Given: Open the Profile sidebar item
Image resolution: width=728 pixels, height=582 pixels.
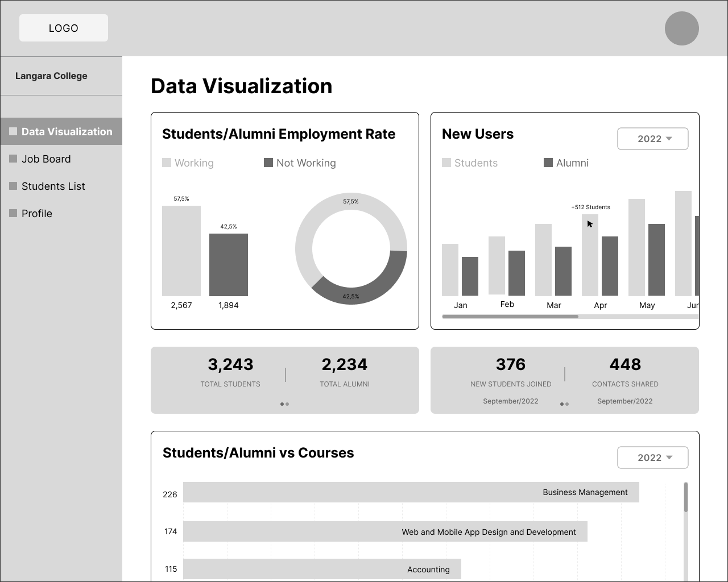Looking at the screenshot, I should click(37, 214).
